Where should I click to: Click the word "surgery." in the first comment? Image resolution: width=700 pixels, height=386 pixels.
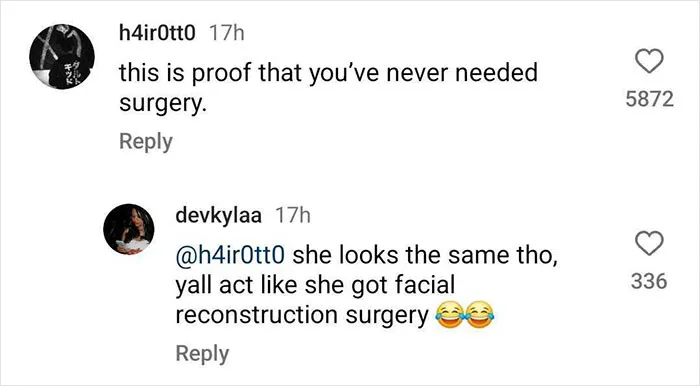coord(163,104)
